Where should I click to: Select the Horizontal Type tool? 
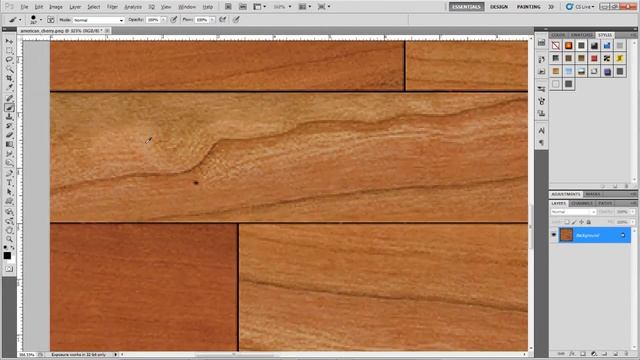9,183
